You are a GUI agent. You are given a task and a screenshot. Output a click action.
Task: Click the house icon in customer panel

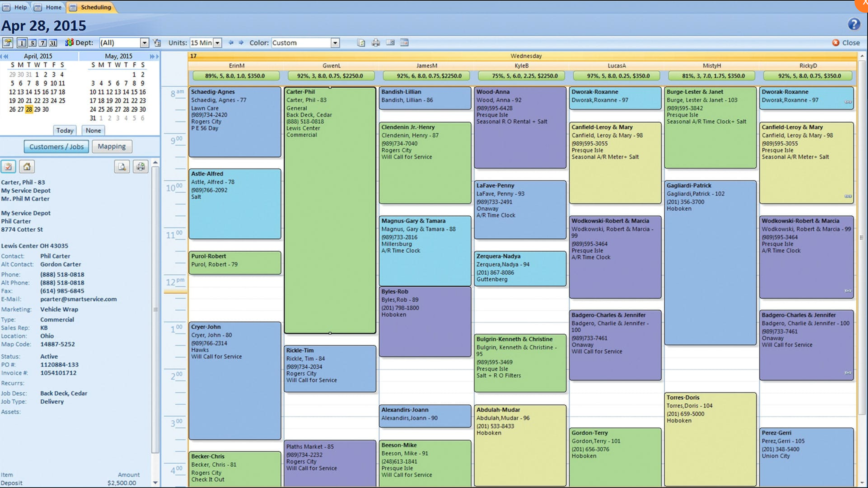[27, 166]
